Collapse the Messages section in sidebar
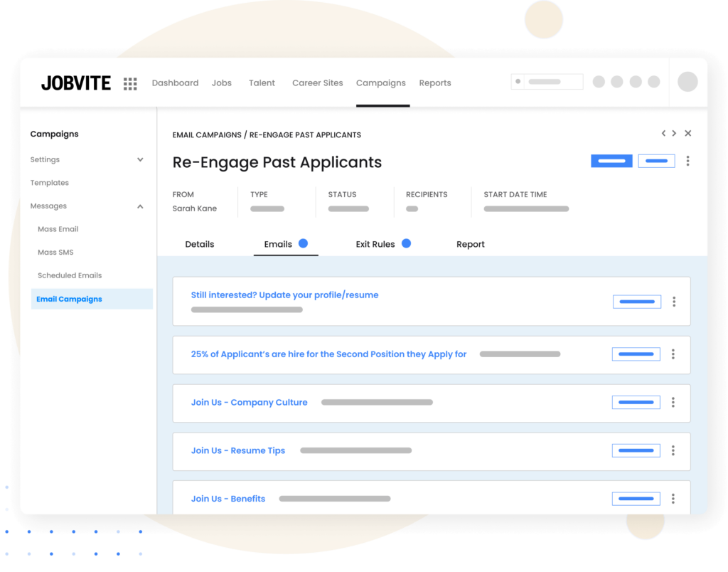Viewport: 728px width, 572px height. 140,206
